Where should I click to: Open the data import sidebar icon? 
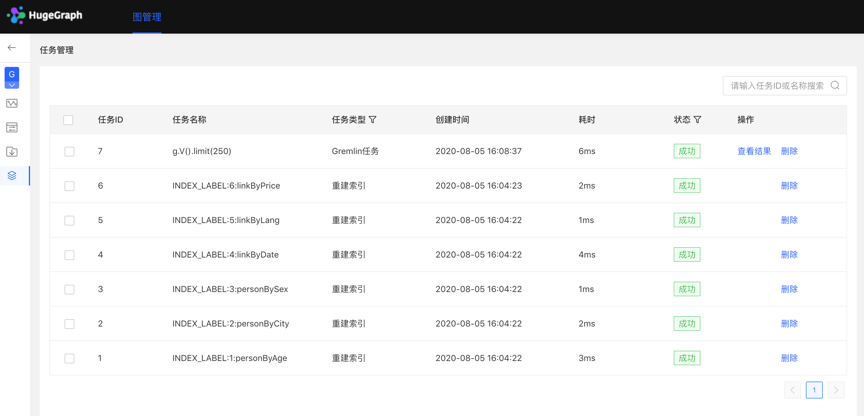pyautogui.click(x=12, y=152)
